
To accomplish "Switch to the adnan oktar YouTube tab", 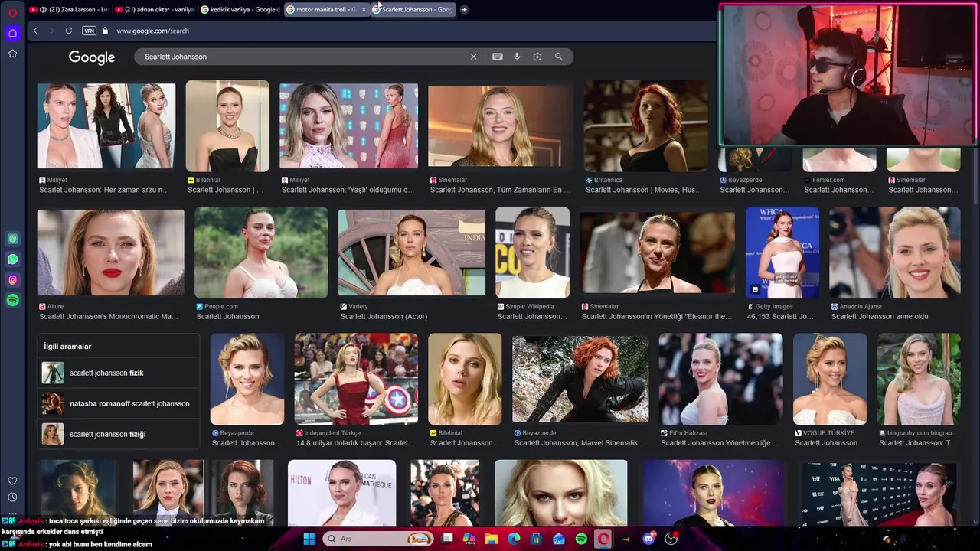I will 153,10.
